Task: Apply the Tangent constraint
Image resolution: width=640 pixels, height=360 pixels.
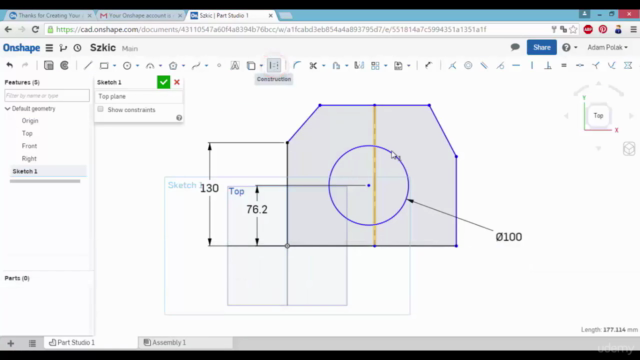Action: coord(500,65)
